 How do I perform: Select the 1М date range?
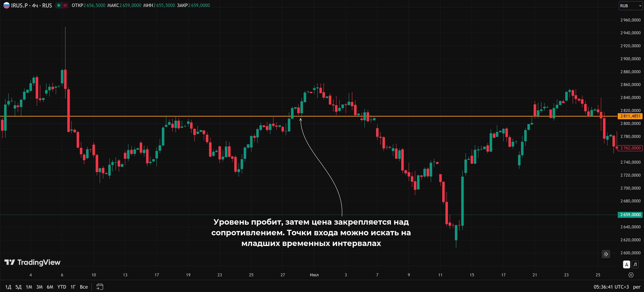(x=29, y=287)
